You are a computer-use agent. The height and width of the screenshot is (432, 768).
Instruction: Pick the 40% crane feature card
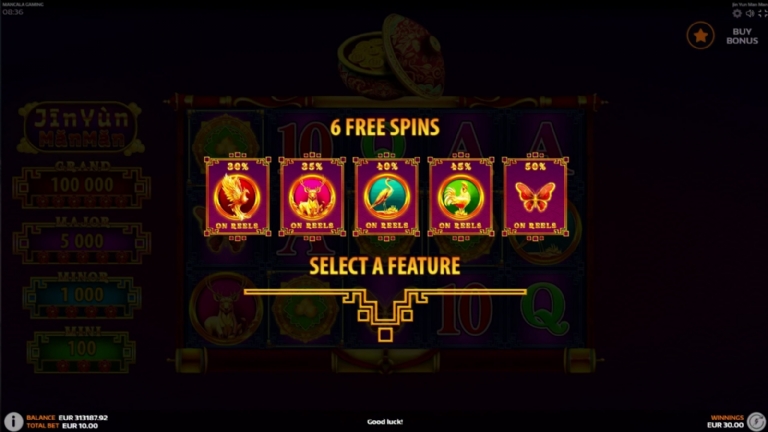[386, 196]
